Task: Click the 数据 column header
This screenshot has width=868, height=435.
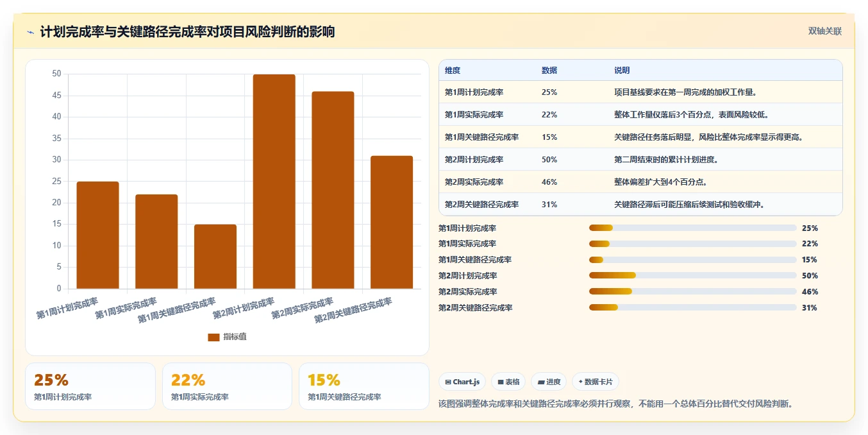Action: 549,71
